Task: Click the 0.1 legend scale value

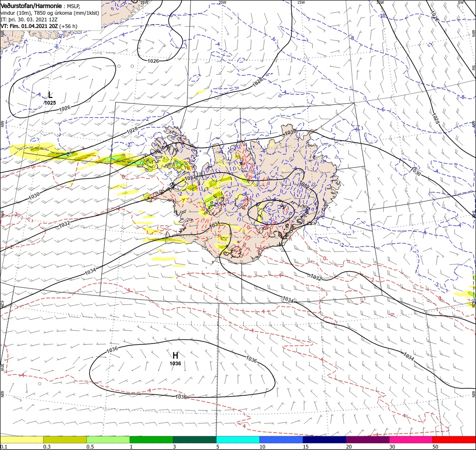Action: coord(4,447)
